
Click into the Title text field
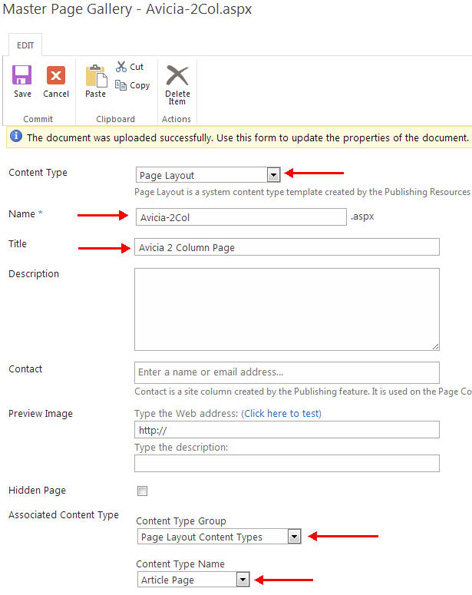click(x=287, y=247)
